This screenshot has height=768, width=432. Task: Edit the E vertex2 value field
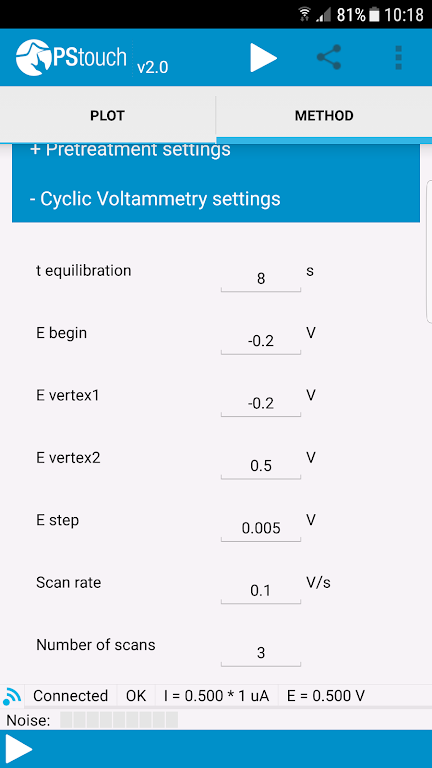point(261,466)
